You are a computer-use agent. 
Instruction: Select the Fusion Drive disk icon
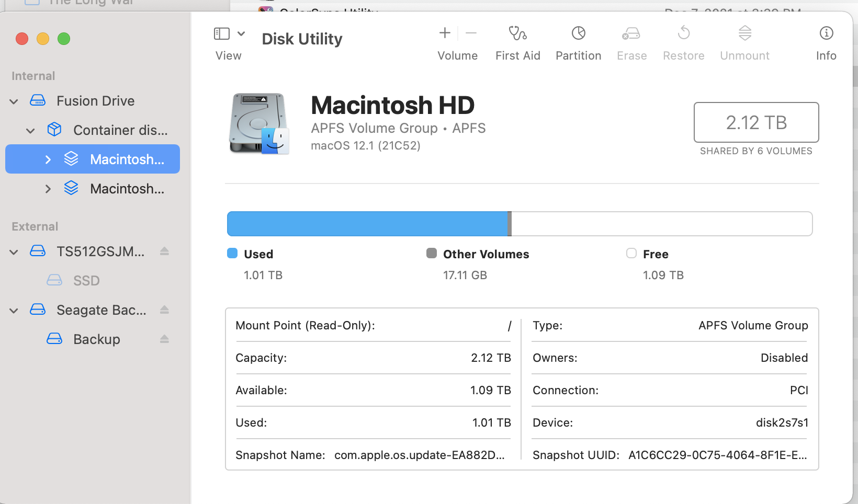pos(38,100)
